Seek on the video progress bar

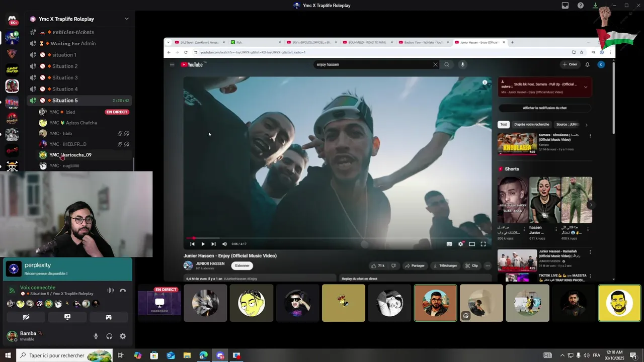(338, 238)
